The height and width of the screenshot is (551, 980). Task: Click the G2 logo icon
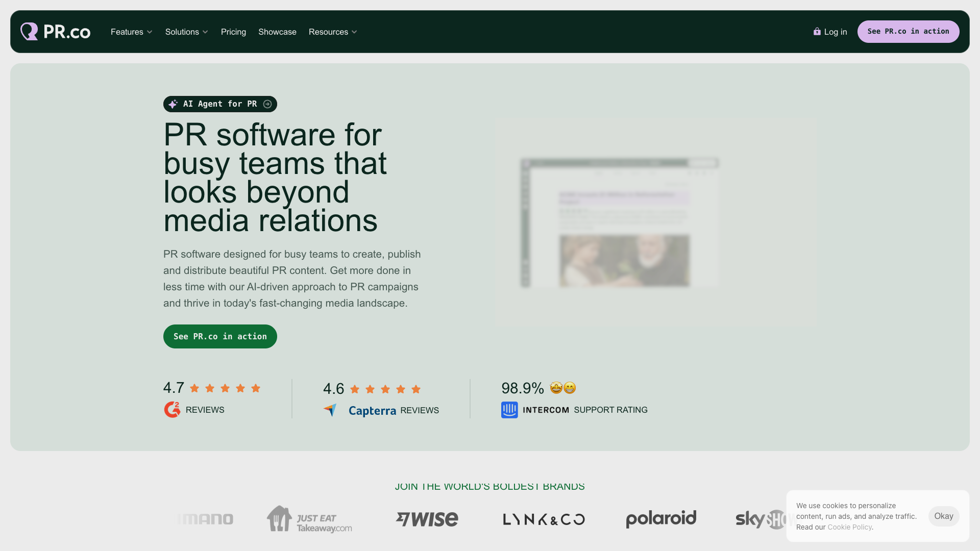click(x=173, y=410)
